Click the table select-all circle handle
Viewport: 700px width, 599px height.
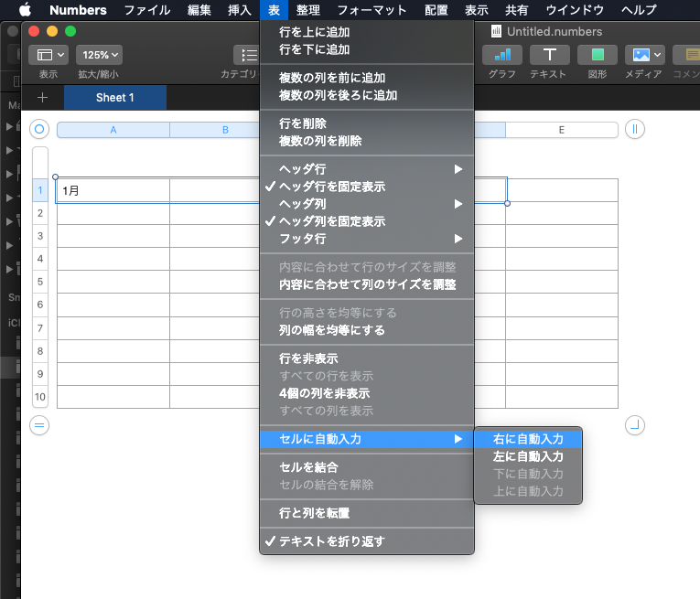(x=39, y=129)
